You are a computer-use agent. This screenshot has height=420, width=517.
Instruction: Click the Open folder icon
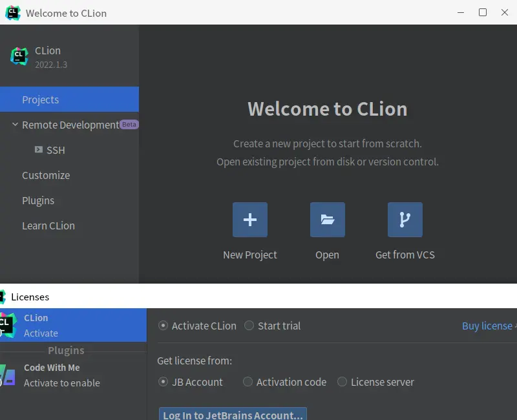tap(328, 220)
